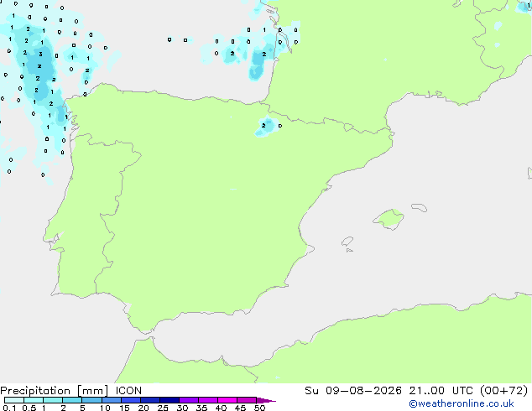Click legend swatch between 25 and 30
The width and height of the screenshot is (532, 411).
(x=169, y=400)
